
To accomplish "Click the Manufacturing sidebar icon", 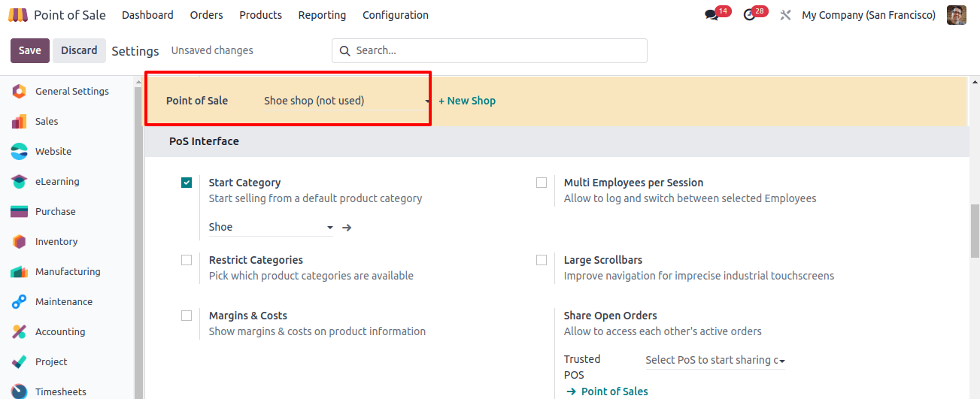I will click(x=20, y=271).
